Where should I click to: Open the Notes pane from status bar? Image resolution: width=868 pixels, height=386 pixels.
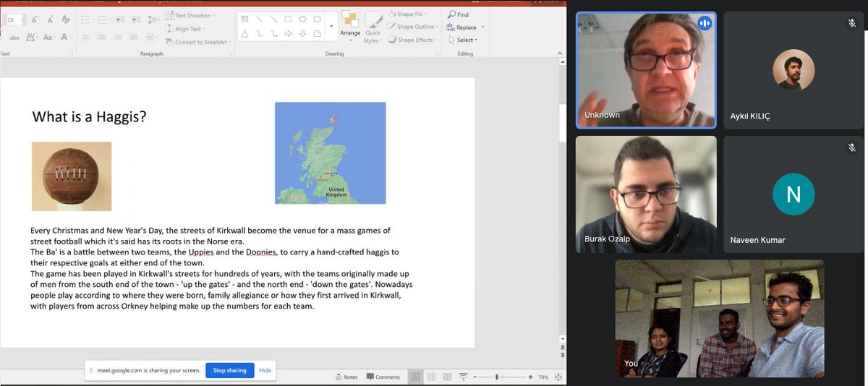tap(346, 377)
